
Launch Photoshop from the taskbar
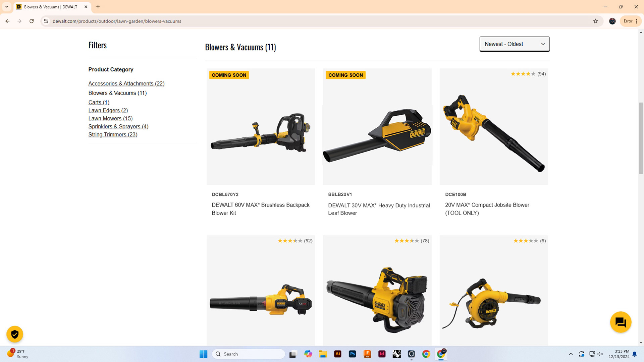352,354
